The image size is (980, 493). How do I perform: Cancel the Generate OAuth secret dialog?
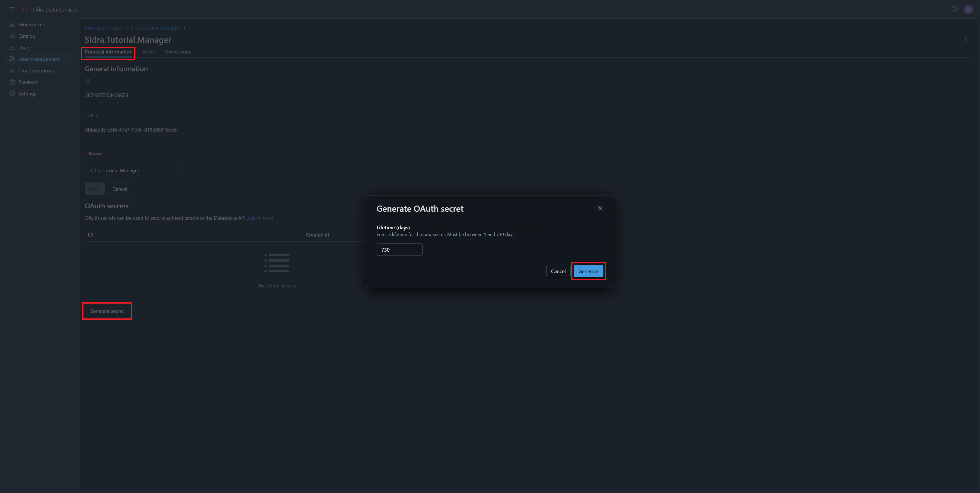[x=558, y=271]
